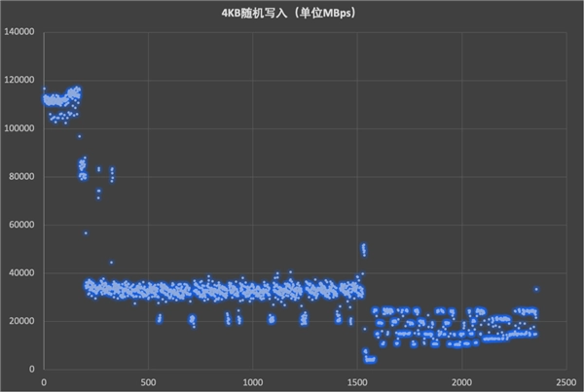Click the data cluster near 85000
Screen dimensions: 584x392
tap(83, 168)
